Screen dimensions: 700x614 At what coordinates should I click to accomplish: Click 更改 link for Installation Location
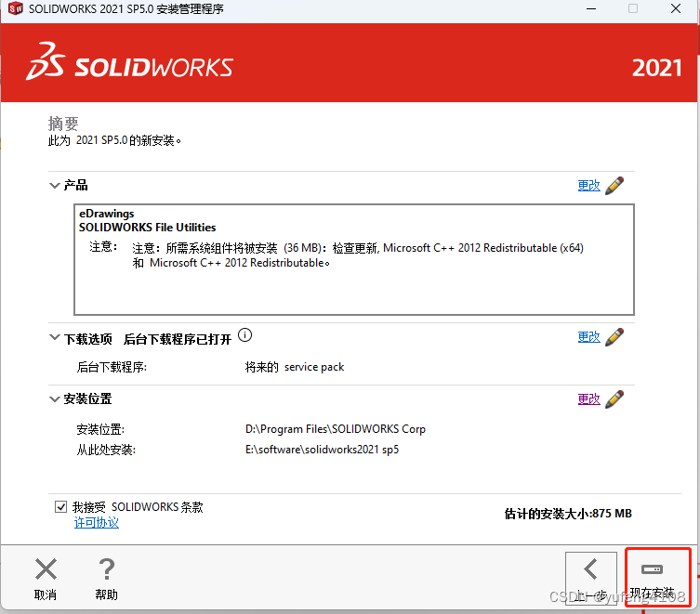pos(588,399)
